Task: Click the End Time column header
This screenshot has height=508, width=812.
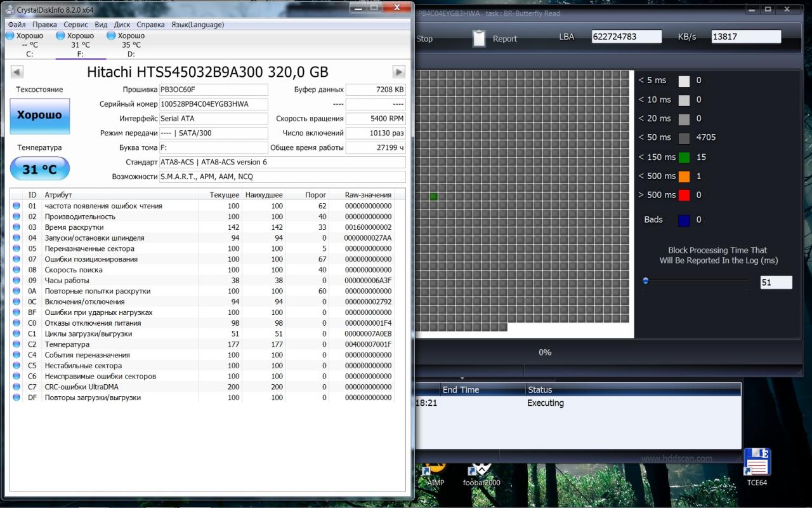Action: coord(482,390)
